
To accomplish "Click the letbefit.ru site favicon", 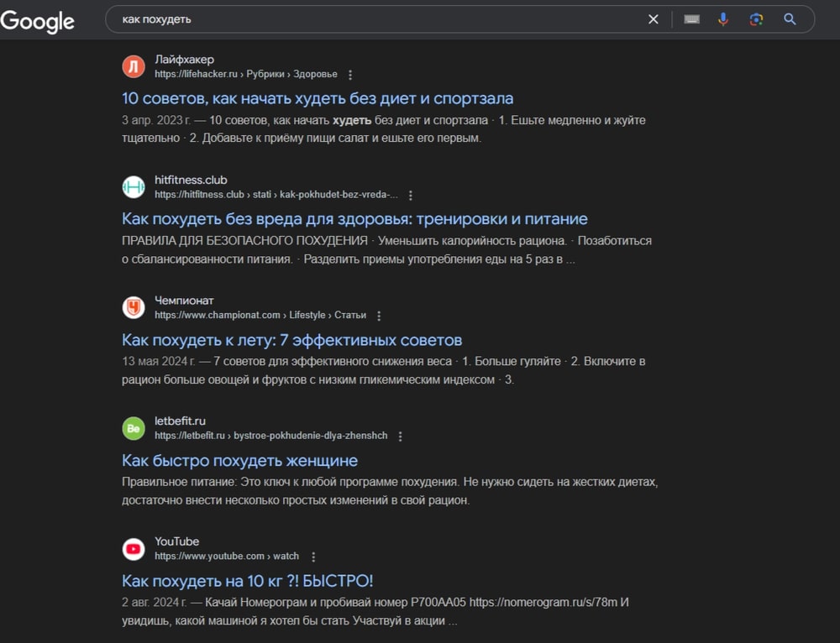I will click(134, 428).
